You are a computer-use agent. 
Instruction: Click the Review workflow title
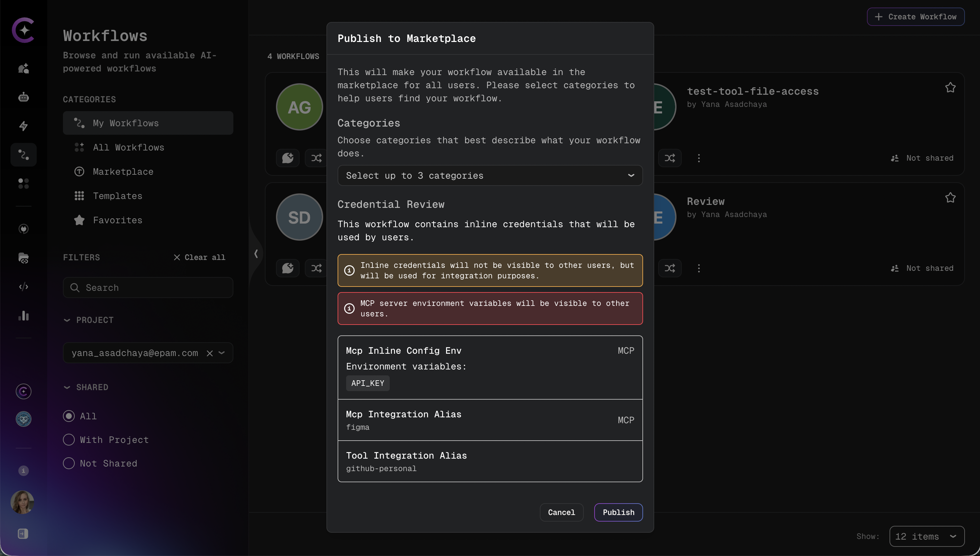(706, 201)
